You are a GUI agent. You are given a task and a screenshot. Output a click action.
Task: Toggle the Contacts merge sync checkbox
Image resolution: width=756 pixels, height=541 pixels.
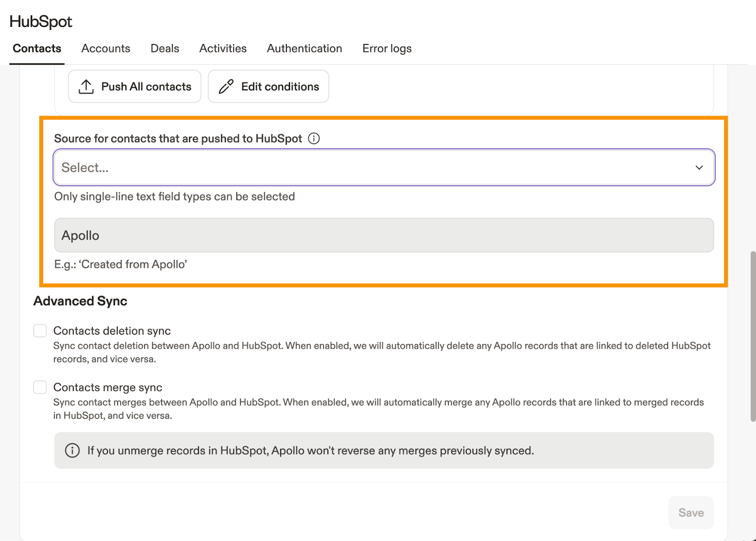coord(40,387)
